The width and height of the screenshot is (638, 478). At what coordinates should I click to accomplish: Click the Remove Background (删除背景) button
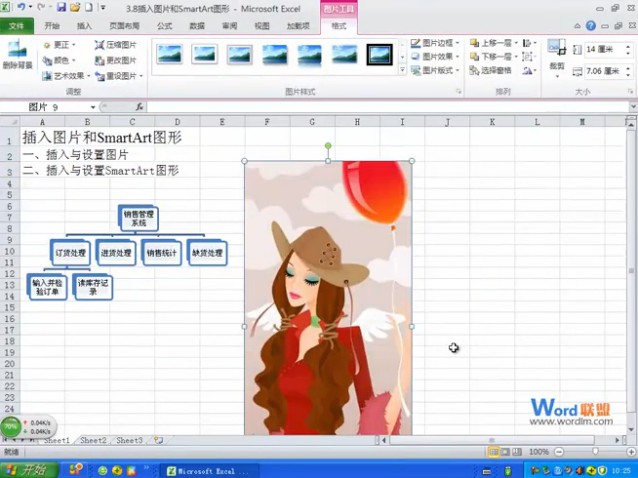click(17, 55)
